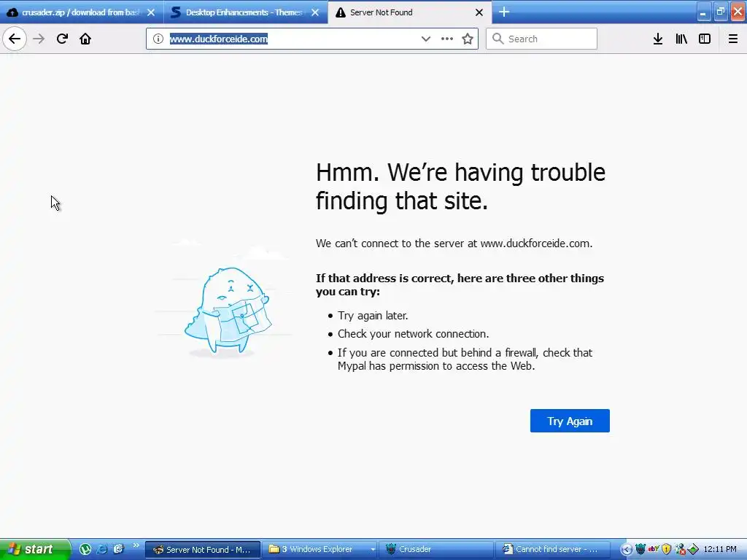Bookmark this page with the star
Screen dimensions: 747x560
coord(468,39)
